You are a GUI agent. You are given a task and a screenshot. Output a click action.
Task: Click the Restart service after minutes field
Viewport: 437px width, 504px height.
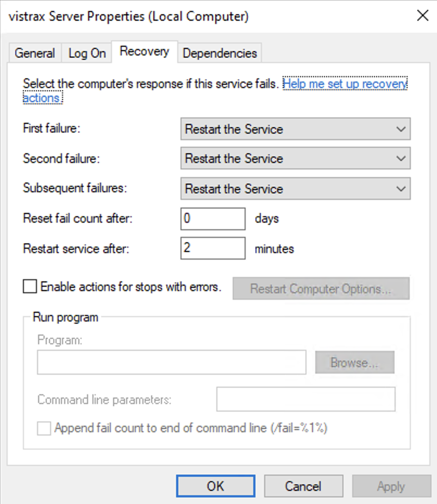tap(213, 248)
